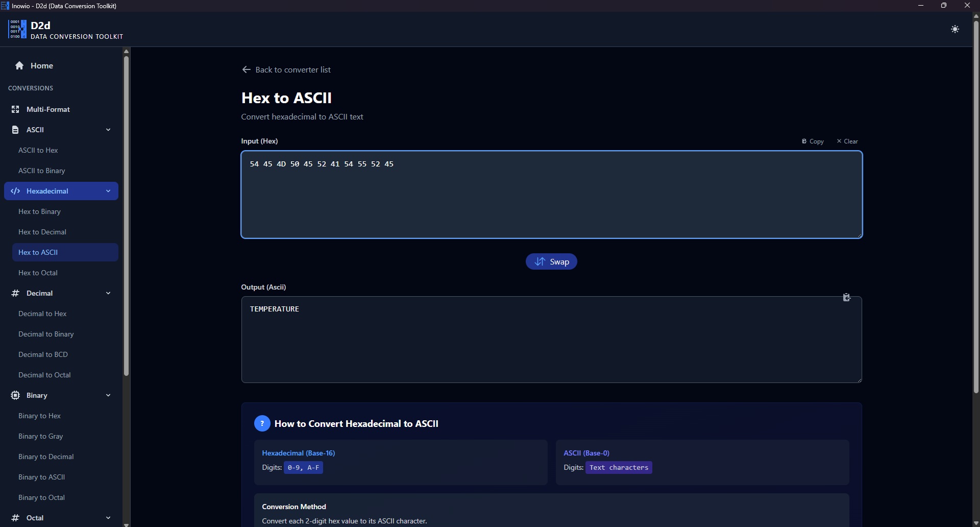The height and width of the screenshot is (527, 980).
Task: Open Decimal to Binary converter
Action: (65, 334)
